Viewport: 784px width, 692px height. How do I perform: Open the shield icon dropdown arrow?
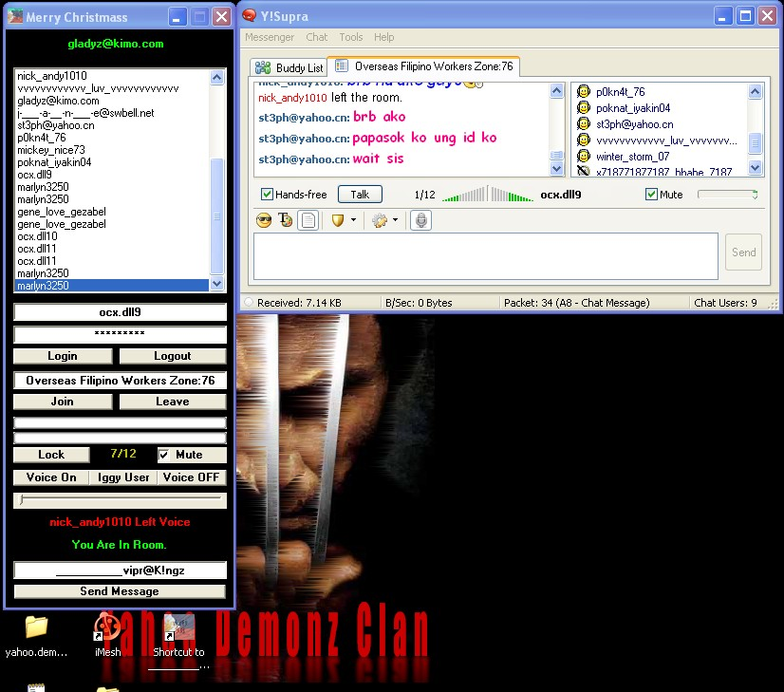point(353,220)
